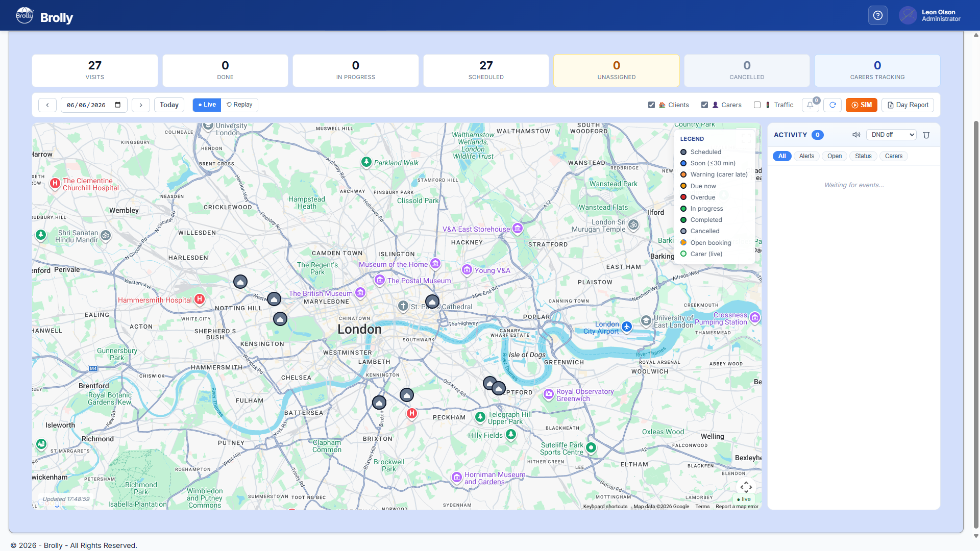
Task: Click 'Updated 17:48:59' map text
Action: point(66,499)
